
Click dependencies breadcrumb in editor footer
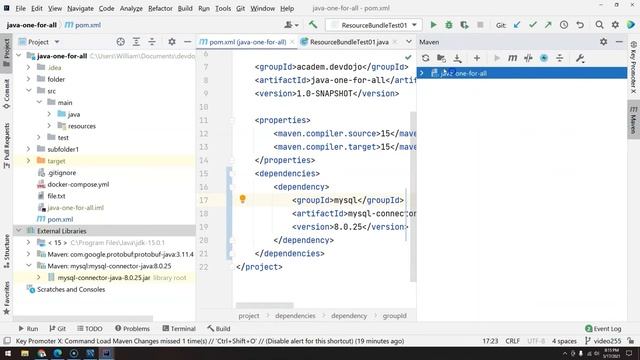pyautogui.click(x=295, y=316)
